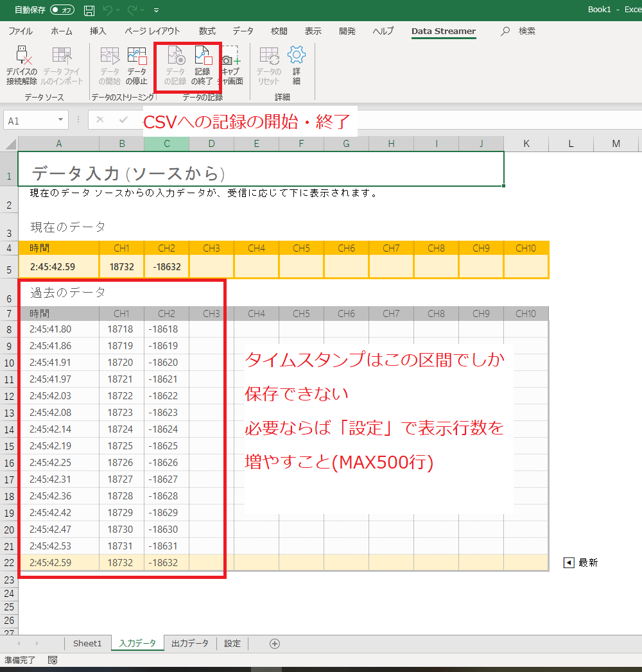642x672 pixels.
Task: Open the Name Box dropdown arrow
Action: click(x=62, y=120)
